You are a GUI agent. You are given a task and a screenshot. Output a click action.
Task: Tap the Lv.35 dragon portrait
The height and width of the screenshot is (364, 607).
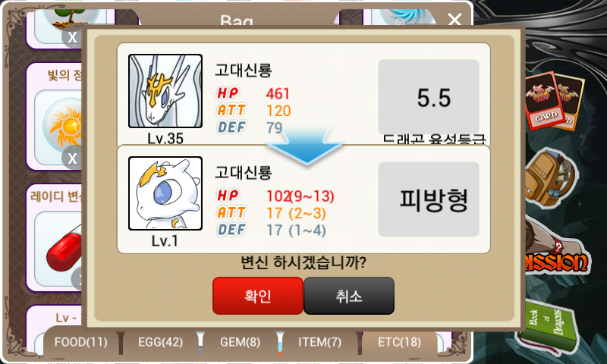pos(165,91)
